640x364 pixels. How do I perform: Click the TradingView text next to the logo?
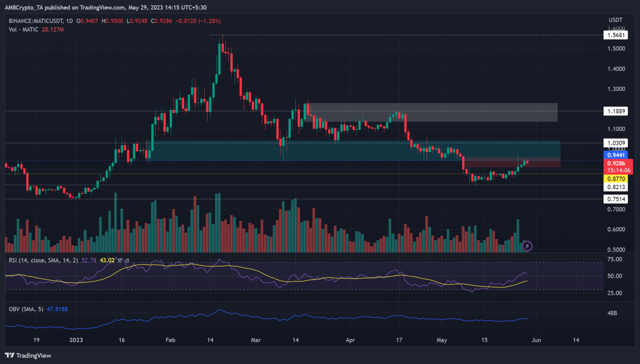[33, 356]
